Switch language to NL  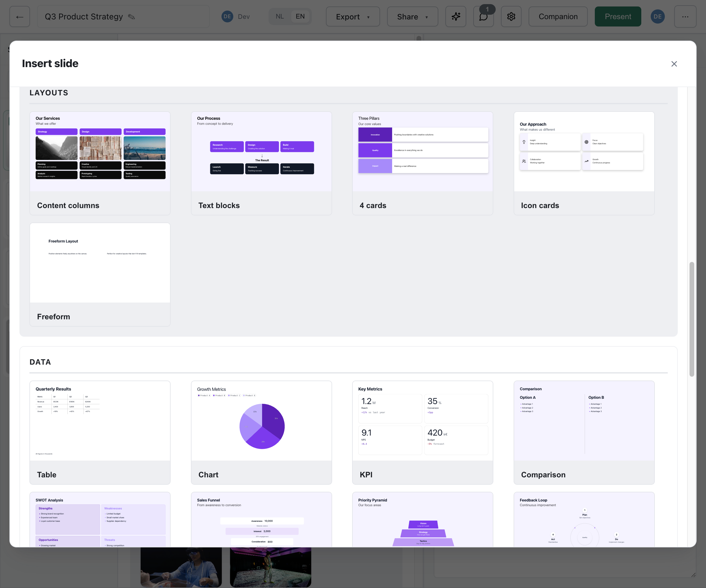[x=280, y=16]
